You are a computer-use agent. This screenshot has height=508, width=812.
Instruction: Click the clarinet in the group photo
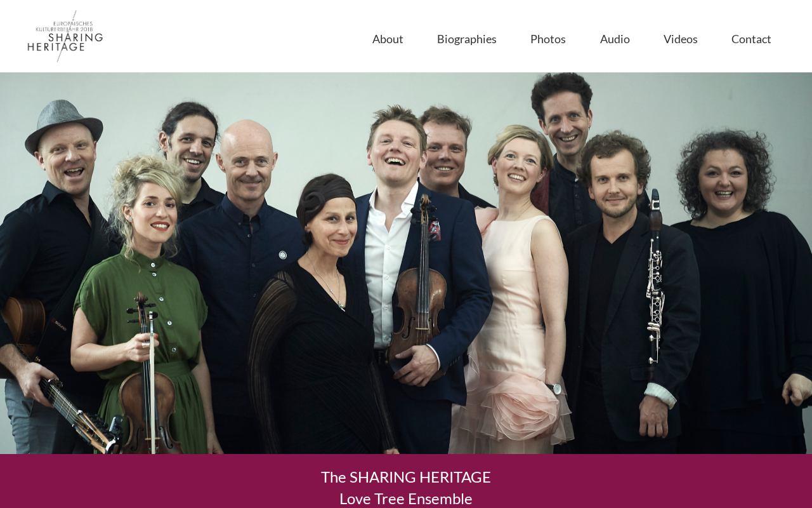pyautogui.click(x=655, y=279)
